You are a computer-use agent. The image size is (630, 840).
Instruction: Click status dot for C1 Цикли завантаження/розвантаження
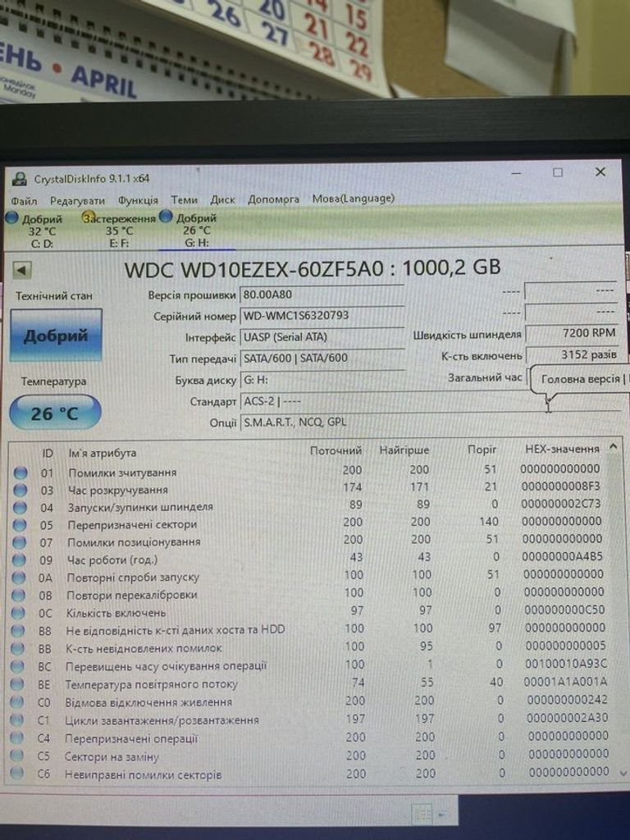[x=17, y=720]
